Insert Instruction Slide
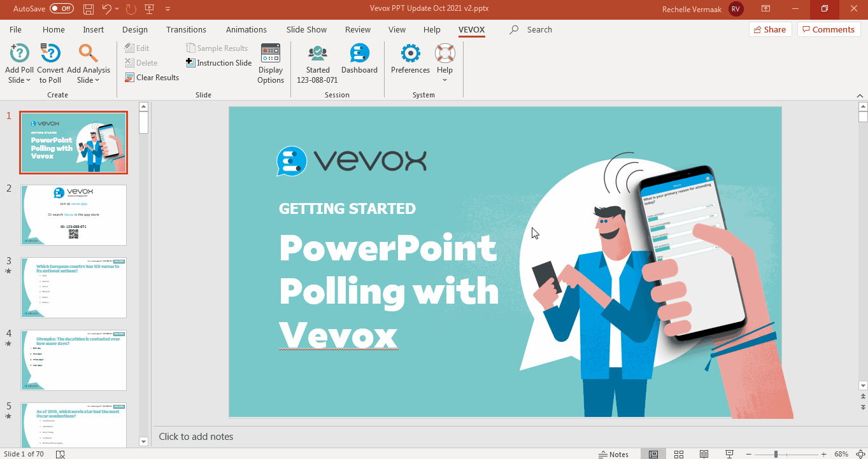The width and height of the screenshot is (868, 459). pos(219,63)
